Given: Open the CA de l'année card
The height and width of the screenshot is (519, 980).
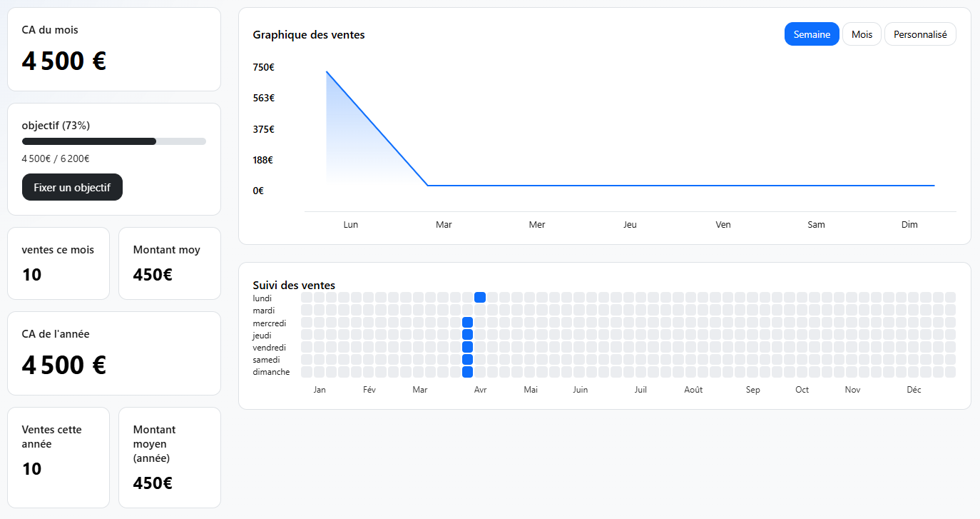Looking at the screenshot, I should [x=114, y=353].
